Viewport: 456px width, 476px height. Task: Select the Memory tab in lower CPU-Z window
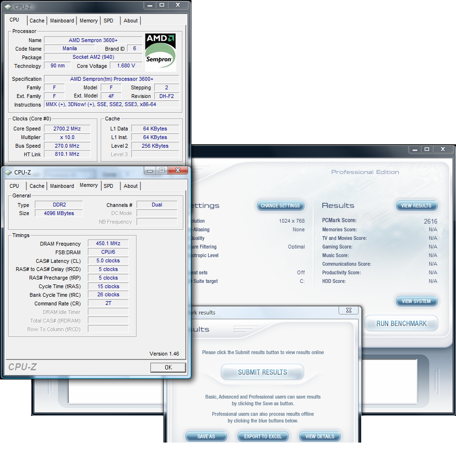pos(89,185)
